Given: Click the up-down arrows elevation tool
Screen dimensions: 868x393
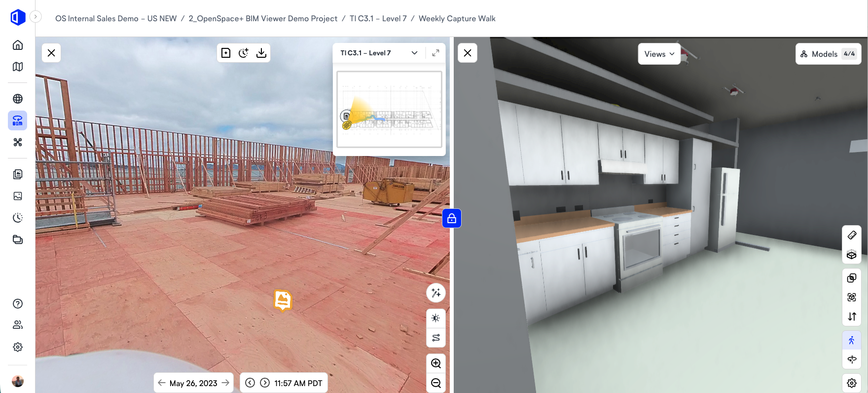Looking at the screenshot, I should (x=852, y=316).
